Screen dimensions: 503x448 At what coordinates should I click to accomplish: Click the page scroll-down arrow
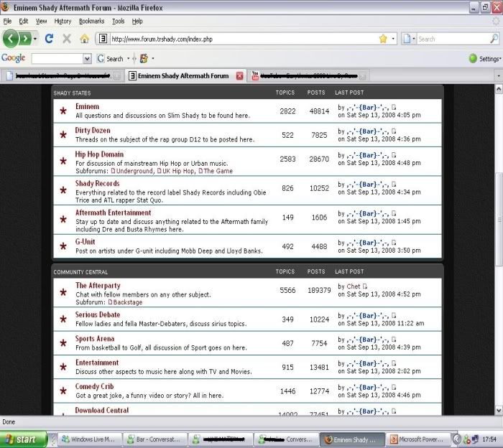[499, 409]
